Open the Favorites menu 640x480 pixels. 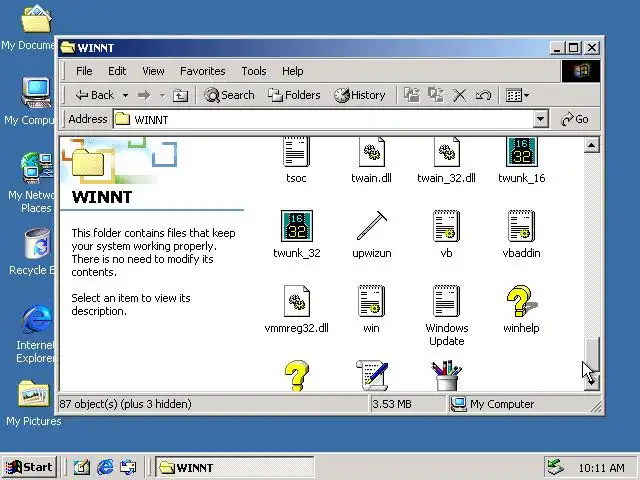pos(202,71)
